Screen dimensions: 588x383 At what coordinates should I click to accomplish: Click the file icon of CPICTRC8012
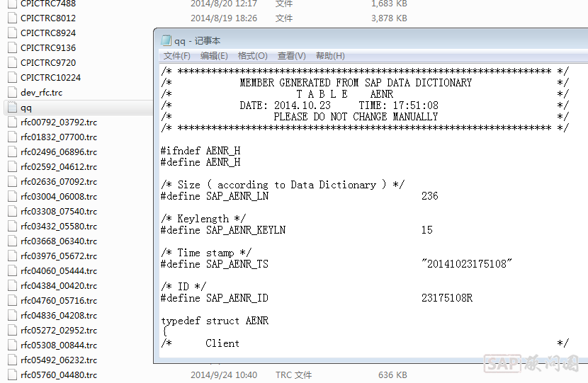point(12,18)
